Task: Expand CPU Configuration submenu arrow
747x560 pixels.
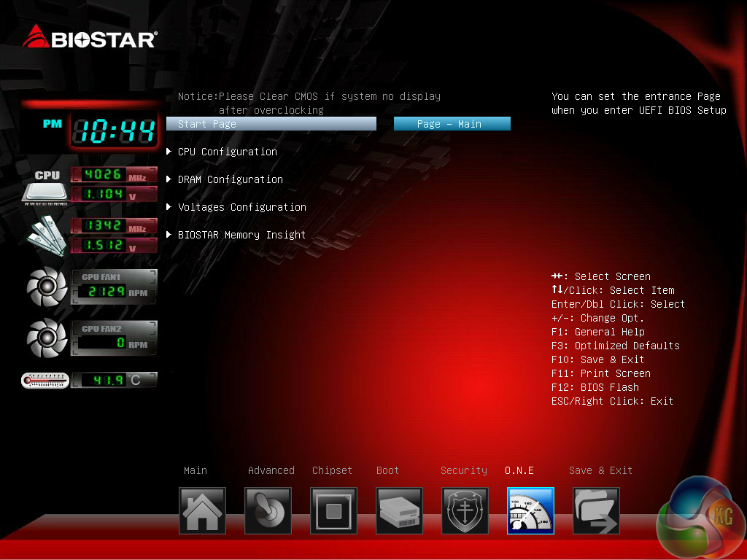Action: 169,152
